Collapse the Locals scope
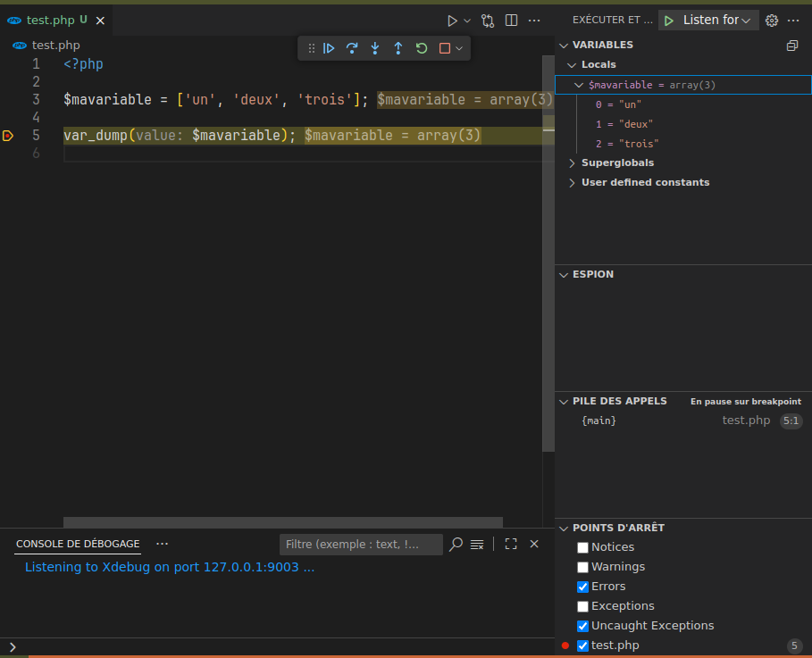812x658 pixels. pos(572,65)
